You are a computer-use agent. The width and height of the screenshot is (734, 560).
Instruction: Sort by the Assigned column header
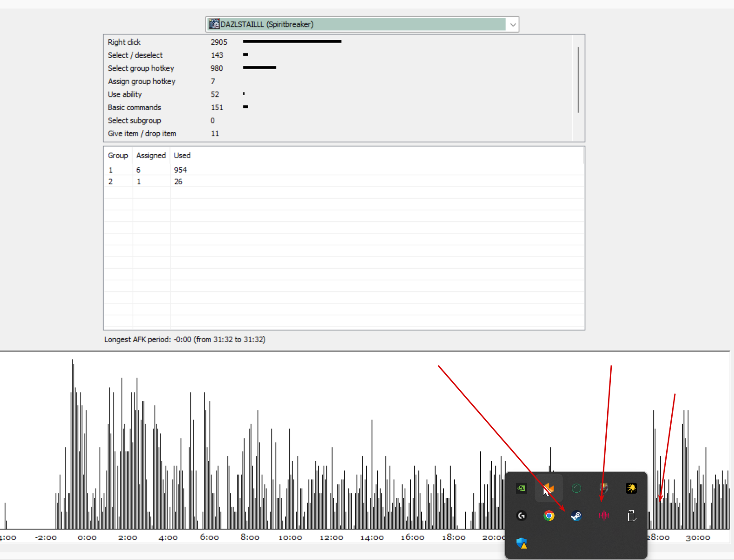click(151, 156)
